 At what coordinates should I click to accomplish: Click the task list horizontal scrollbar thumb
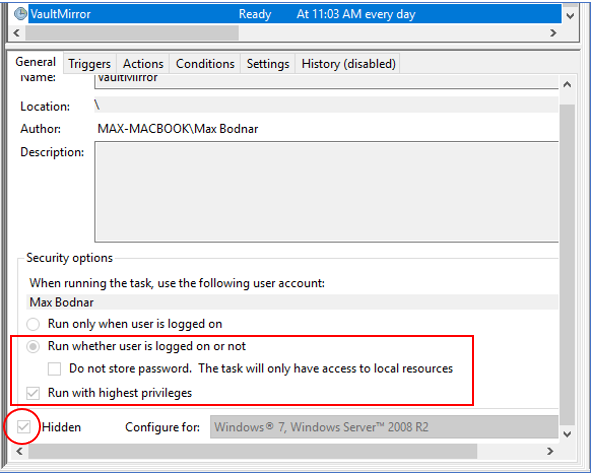point(132,33)
